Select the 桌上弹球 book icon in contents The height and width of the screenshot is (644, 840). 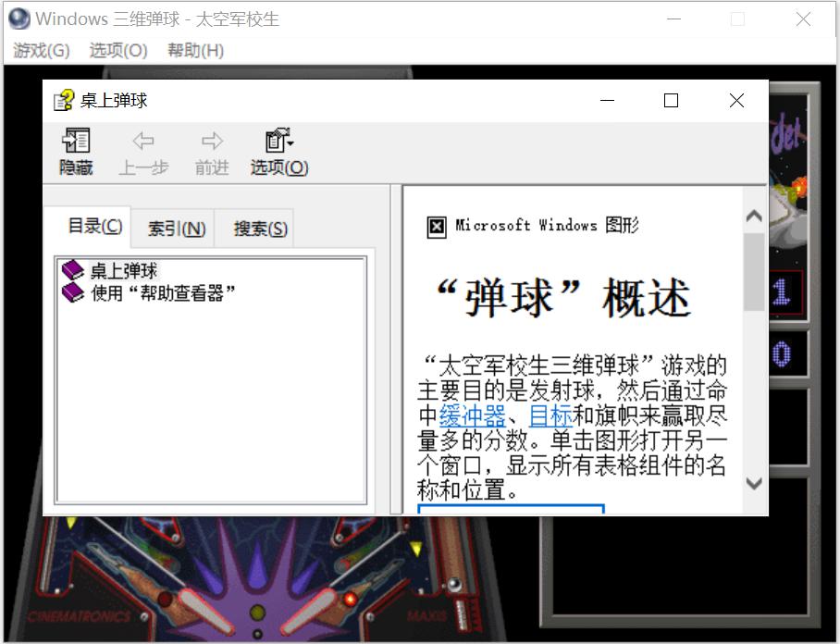click(x=73, y=270)
